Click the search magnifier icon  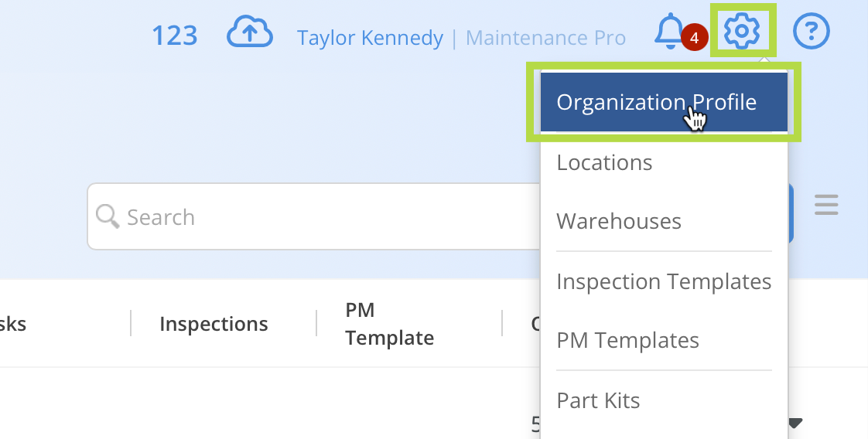tap(108, 216)
